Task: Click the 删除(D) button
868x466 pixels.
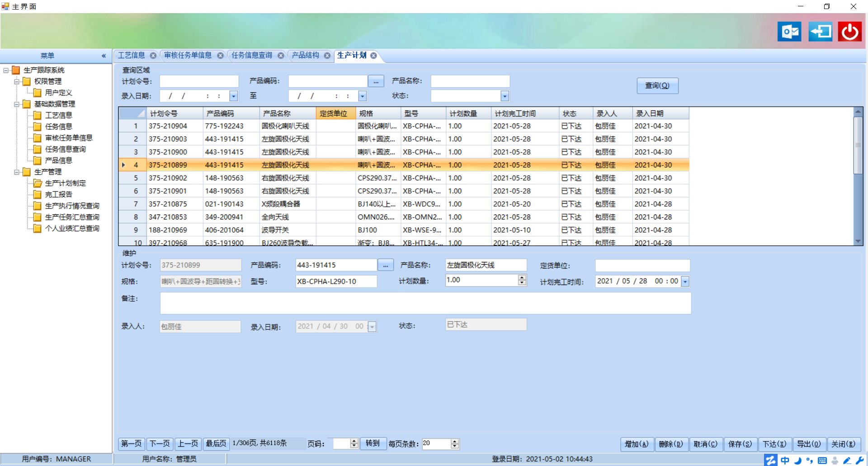Action: (671, 444)
